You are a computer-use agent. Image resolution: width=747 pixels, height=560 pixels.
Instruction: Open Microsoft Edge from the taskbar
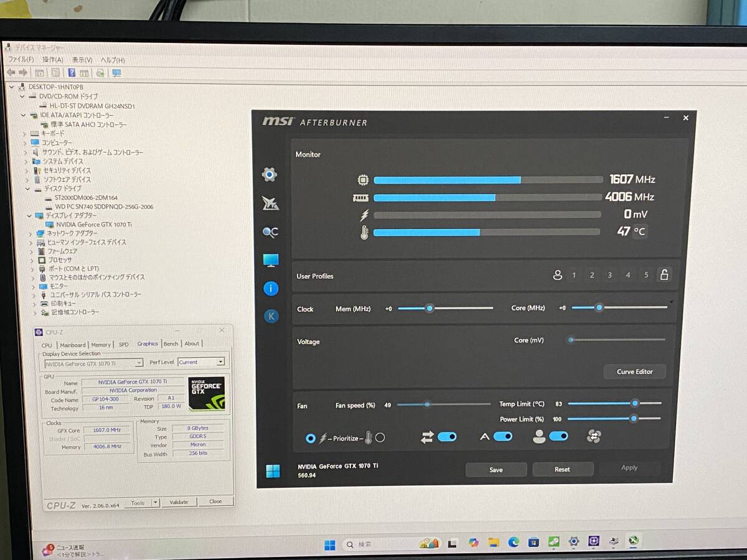(514, 543)
